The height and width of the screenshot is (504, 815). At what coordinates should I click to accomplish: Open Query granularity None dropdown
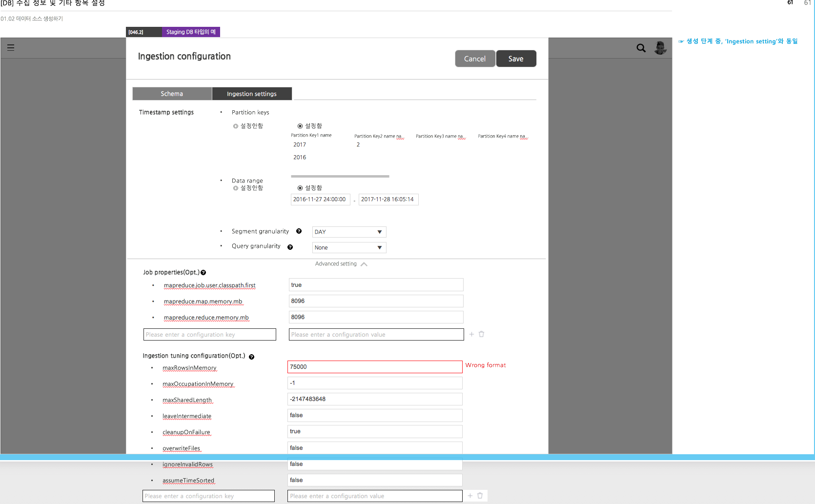[x=349, y=247]
